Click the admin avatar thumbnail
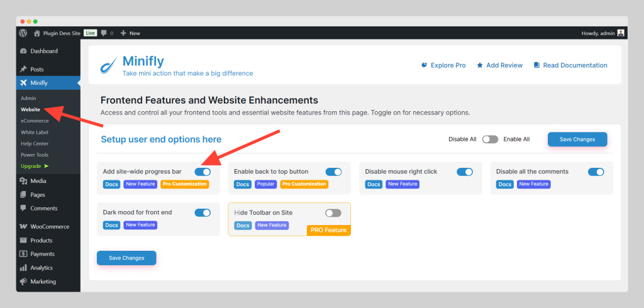 coord(621,33)
